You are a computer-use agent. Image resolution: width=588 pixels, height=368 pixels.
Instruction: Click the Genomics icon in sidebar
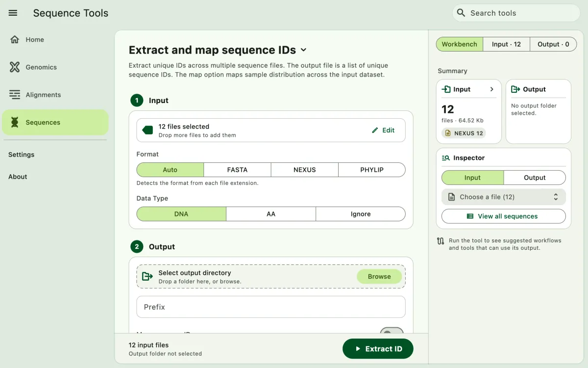15,67
